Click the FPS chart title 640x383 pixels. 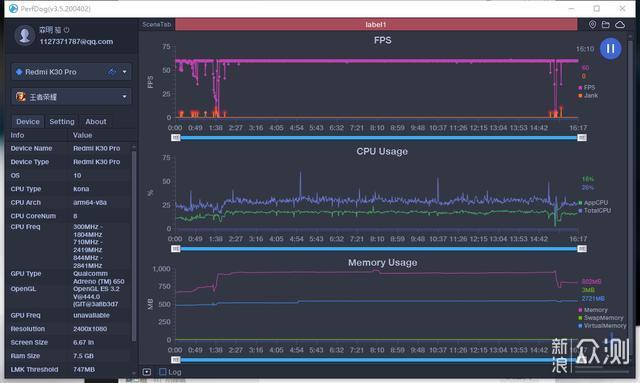point(382,40)
